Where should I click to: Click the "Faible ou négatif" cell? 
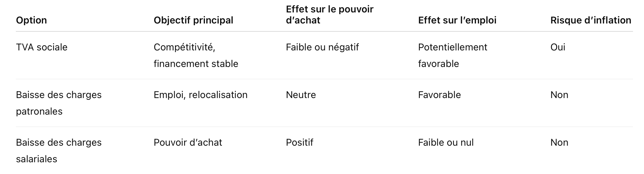tap(322, 47)
